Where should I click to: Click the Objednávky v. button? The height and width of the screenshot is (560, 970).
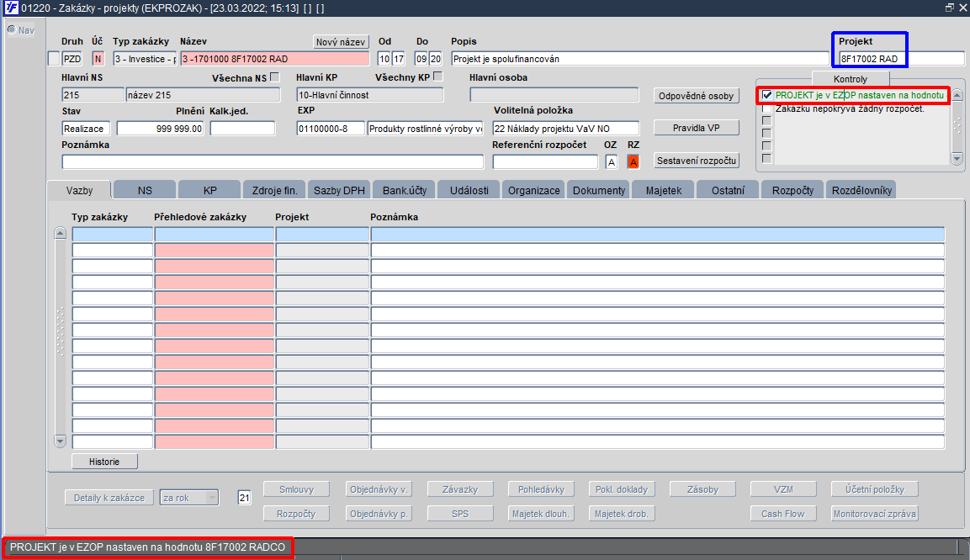pyautogui.click(x=379, y=489)
